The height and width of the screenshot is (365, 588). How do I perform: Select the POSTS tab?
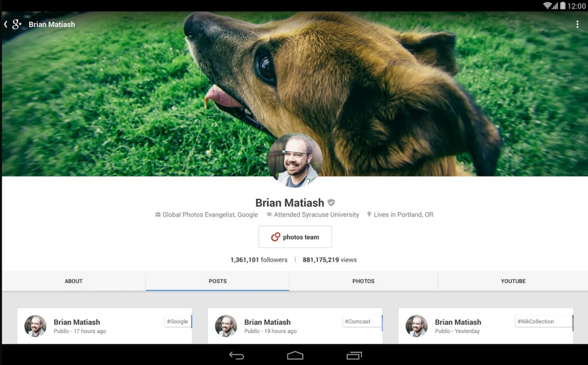click(x=218, y=281)
